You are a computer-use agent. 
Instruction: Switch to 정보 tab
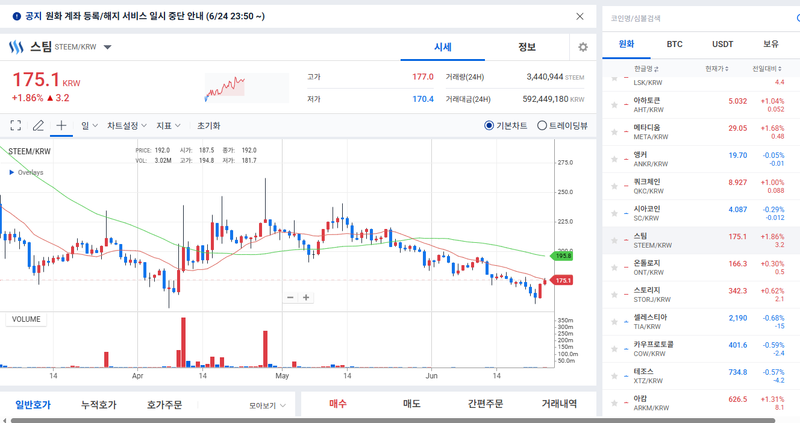pos(527,47)
